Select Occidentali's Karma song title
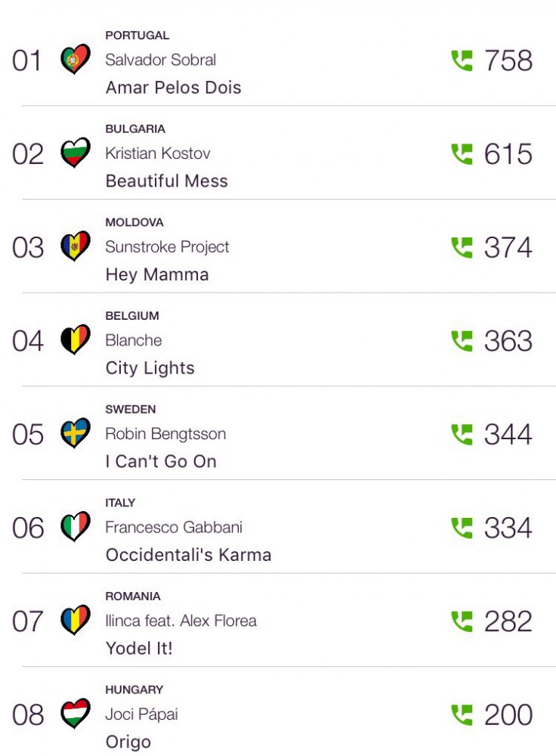The image size is (556, 756). click(x=188, y=555)
